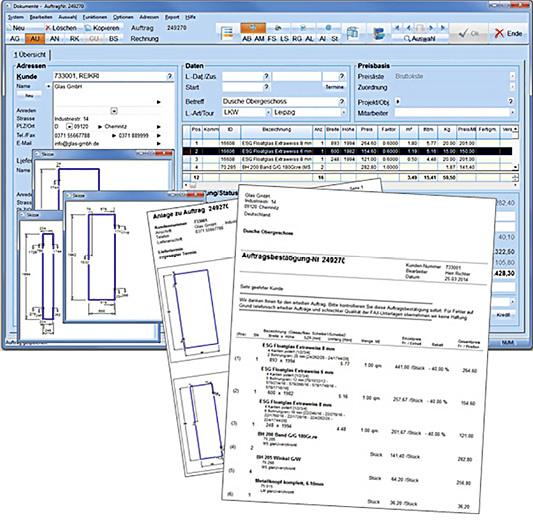The width and height of the screenshot is (533, 529).
Task: Go to last record arrow
Action: tap(442, 28)
